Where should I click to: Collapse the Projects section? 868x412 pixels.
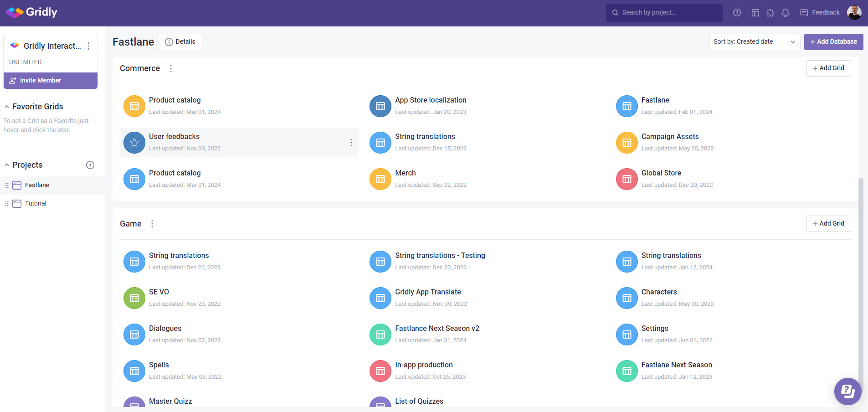point(6,165)
